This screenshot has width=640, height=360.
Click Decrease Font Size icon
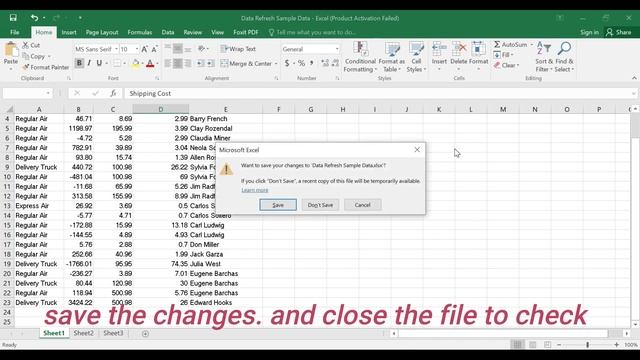coord(154,49)
